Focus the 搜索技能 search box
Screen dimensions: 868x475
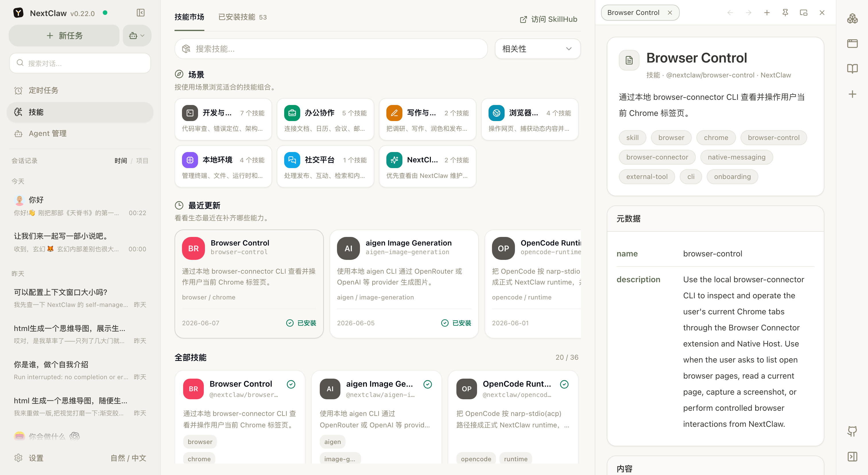[x=331, y=49]
